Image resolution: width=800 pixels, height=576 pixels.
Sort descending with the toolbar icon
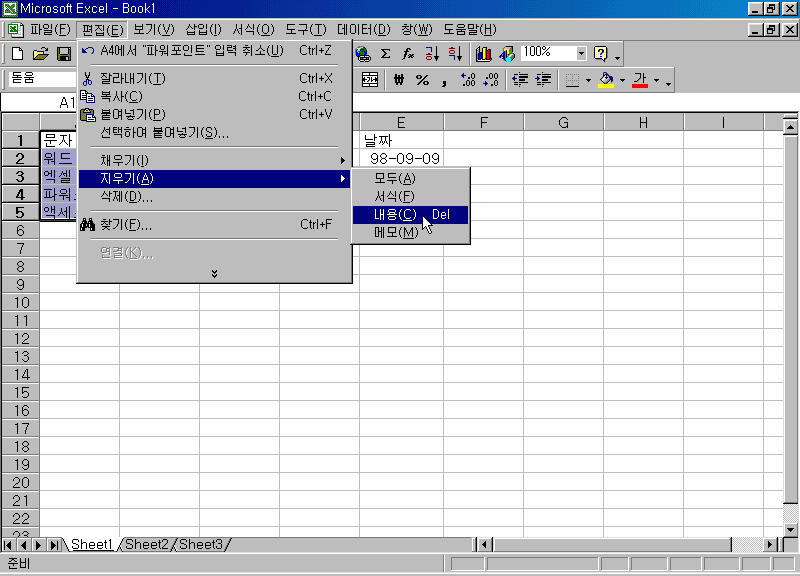click(x=455, y=54)
